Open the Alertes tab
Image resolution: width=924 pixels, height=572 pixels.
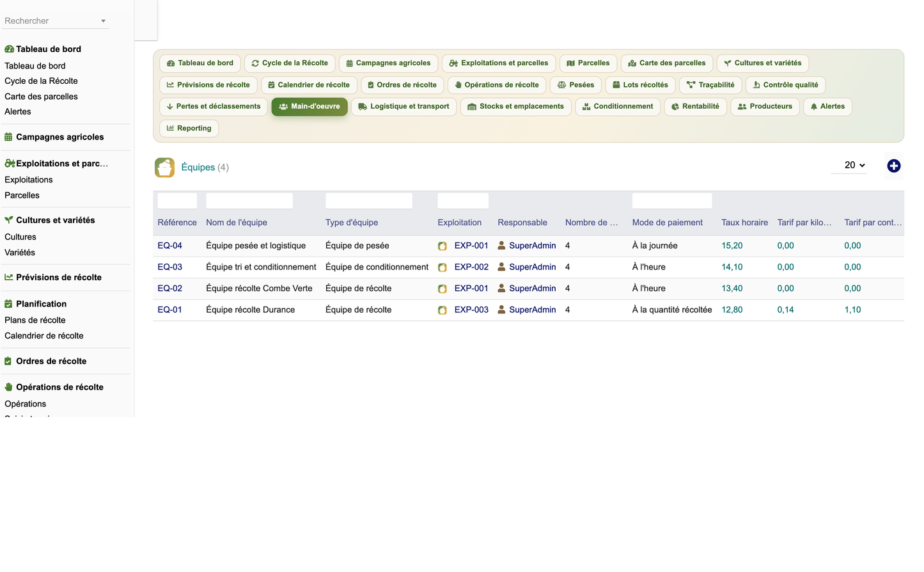pyautogui.click(x=827, y=107)
